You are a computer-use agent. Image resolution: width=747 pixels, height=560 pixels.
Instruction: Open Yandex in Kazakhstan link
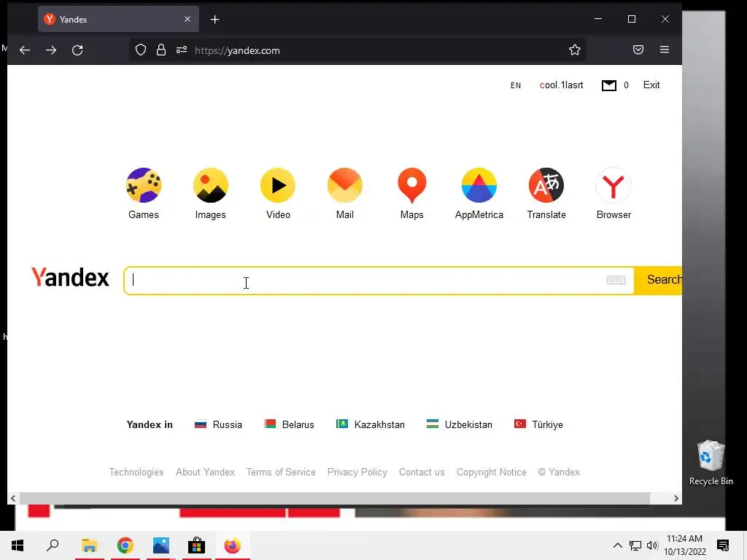coord(370,424)
